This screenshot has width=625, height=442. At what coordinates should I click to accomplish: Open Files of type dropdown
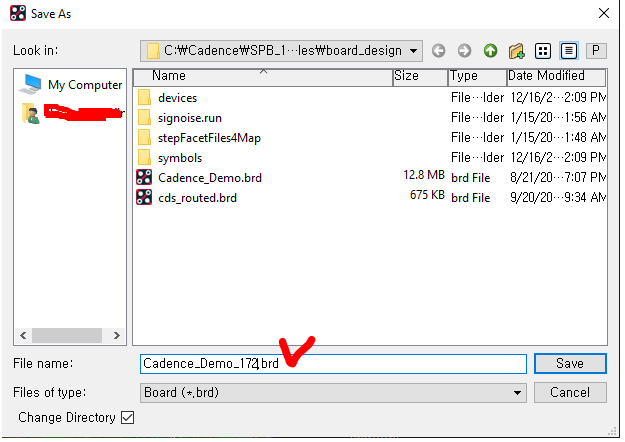333,393
